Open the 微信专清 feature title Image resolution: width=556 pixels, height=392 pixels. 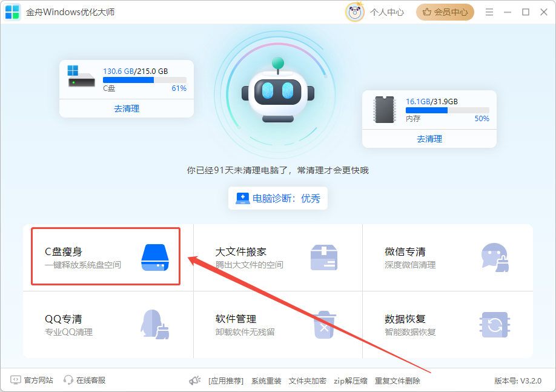point(405,252)
